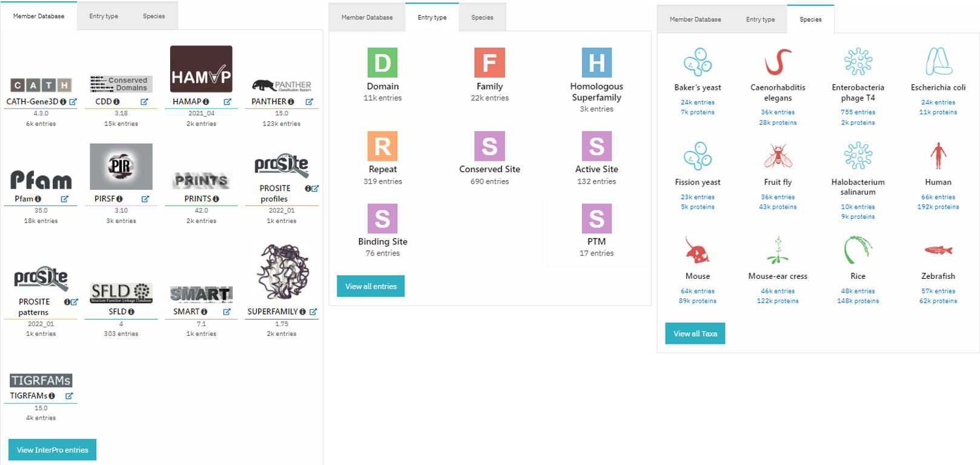Click PANTHER 123k entries text
980x465 pixels.
[x=282, y=124]
